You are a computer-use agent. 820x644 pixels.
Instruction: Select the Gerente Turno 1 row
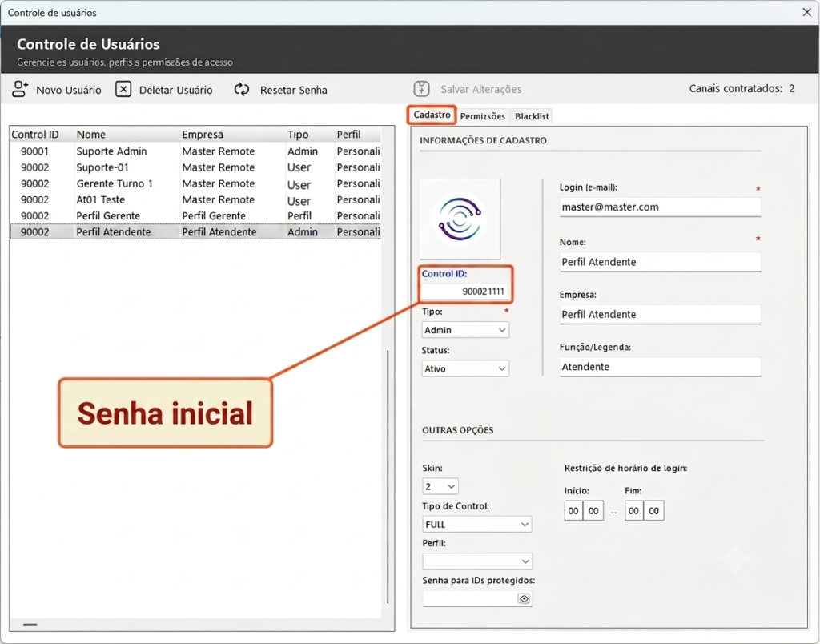point(195,183)
